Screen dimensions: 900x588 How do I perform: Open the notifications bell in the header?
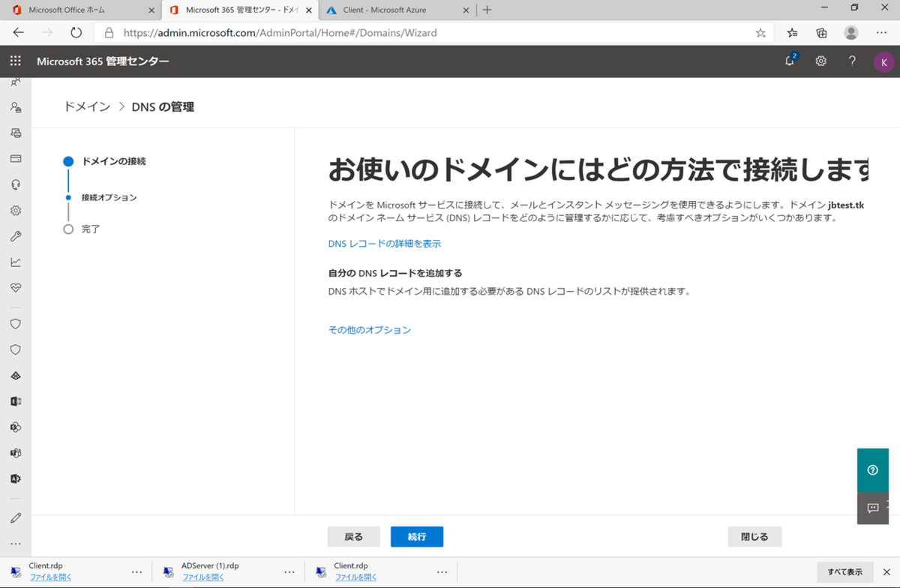click(x=790, y=61)
